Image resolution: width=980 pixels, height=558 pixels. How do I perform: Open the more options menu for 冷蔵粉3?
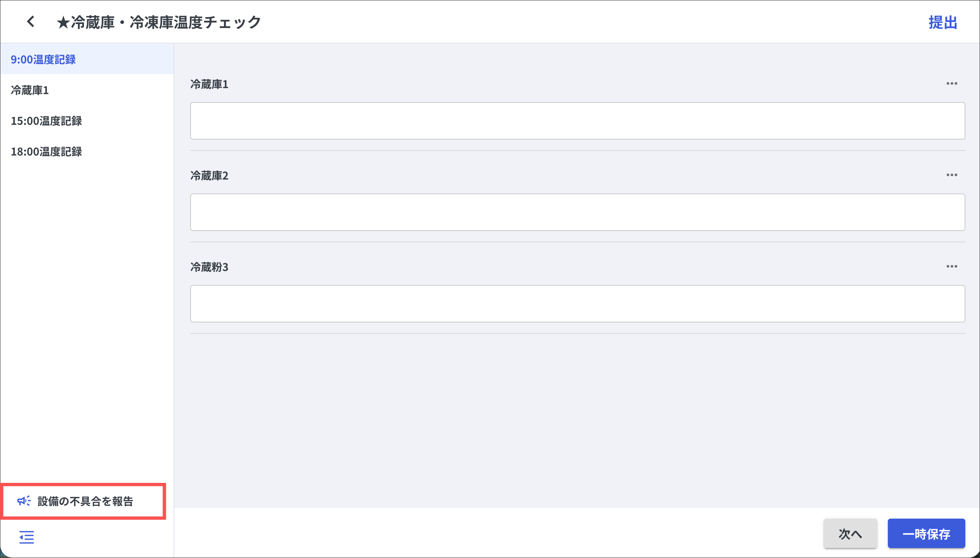tap(951, 266)
